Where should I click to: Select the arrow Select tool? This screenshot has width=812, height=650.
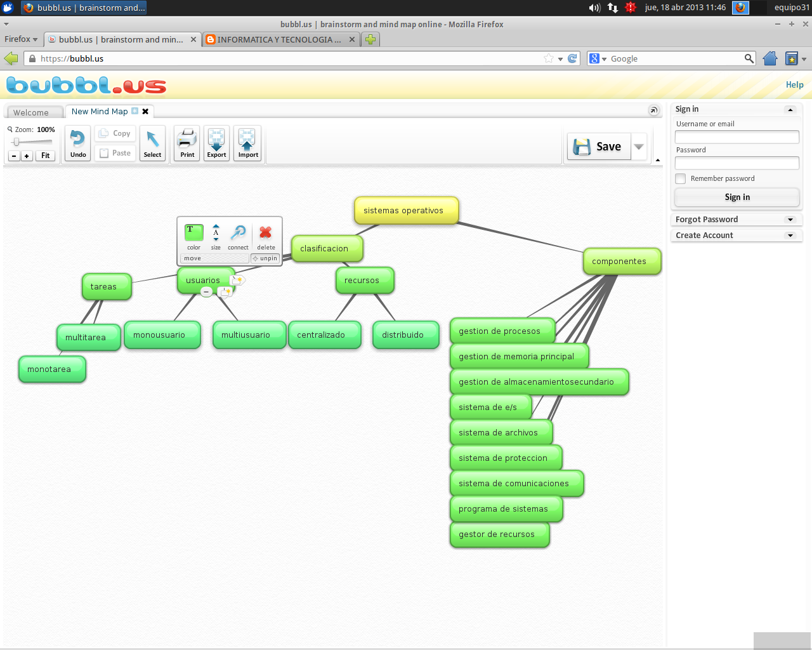coord(152,143)
